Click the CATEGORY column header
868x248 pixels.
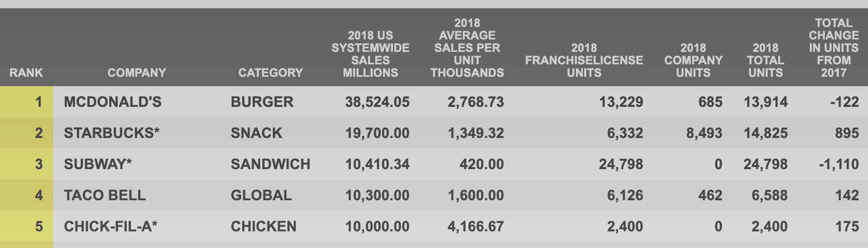tap(270, 73)
